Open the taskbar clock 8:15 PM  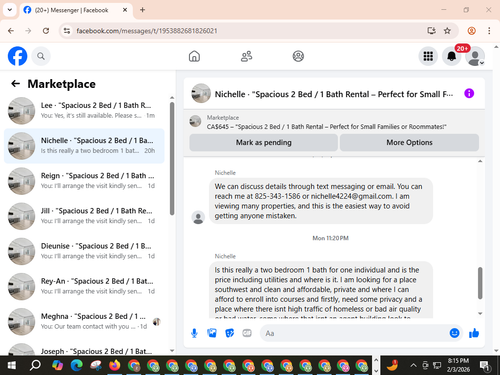tap(458, 365)
